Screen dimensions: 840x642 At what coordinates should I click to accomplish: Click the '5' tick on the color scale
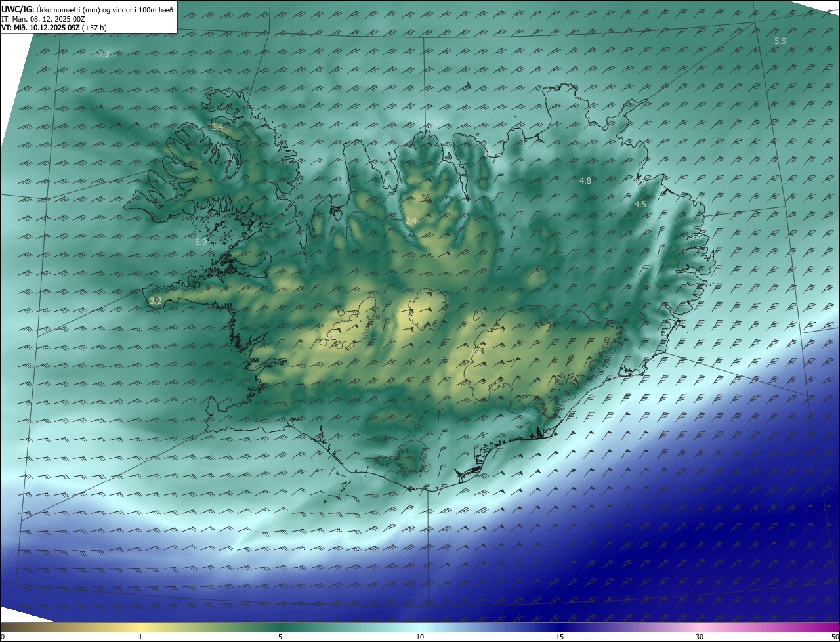(x=280, y=637)
